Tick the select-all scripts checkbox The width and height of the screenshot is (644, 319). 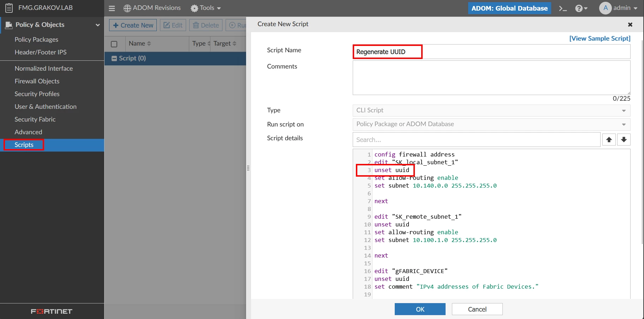pyautogui.click(x=114, y=44)
